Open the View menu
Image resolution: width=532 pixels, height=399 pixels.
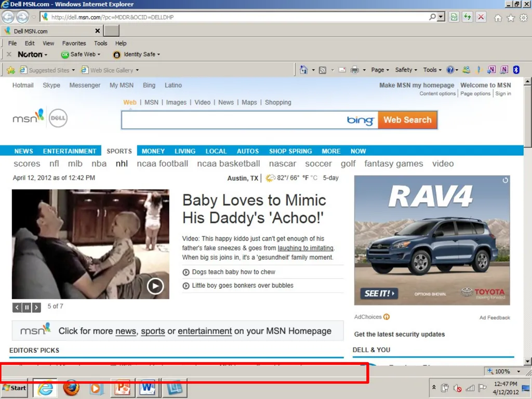(48, 43)
